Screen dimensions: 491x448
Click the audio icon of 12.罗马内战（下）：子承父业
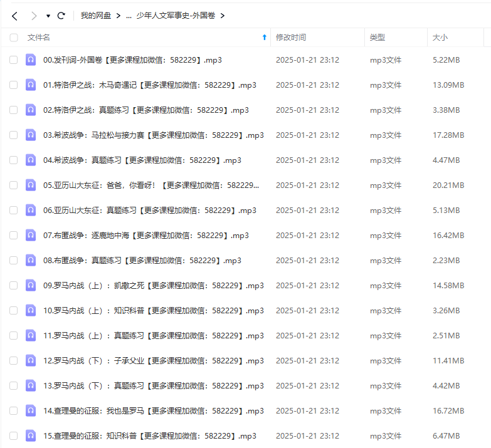(31, 360)
